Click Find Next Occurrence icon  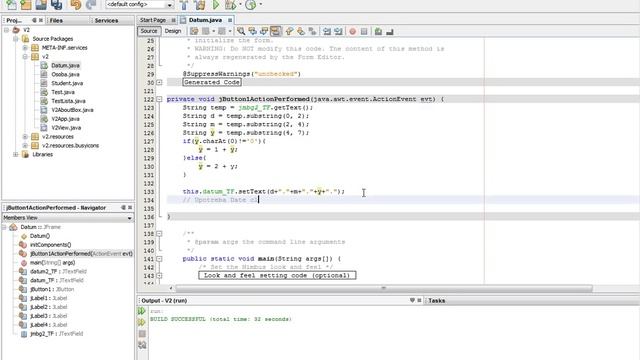point(264,31)
